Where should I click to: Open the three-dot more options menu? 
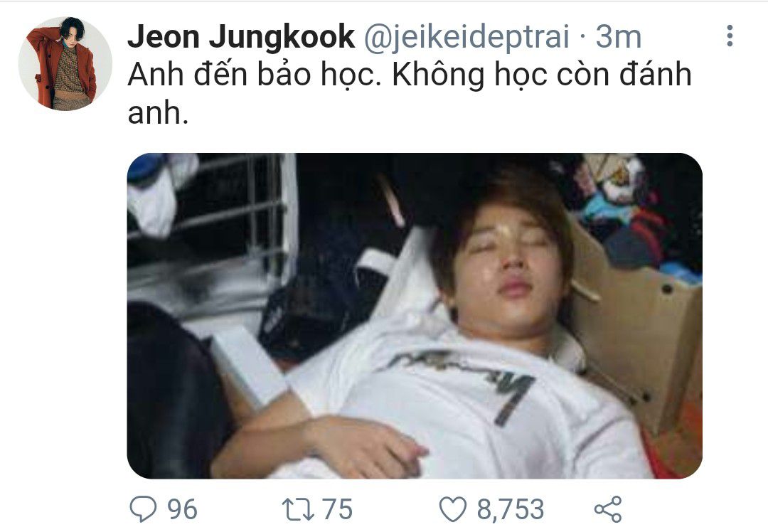(x=730, y=36)
